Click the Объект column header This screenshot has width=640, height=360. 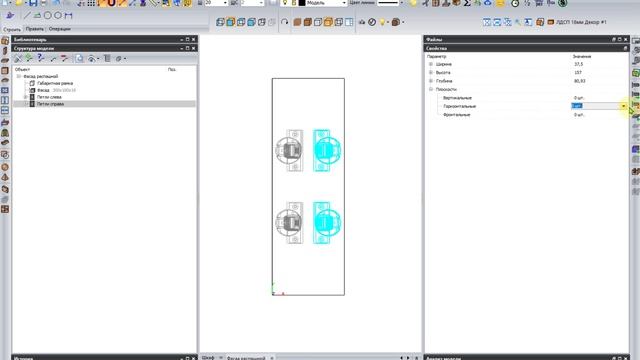point(22,69)
